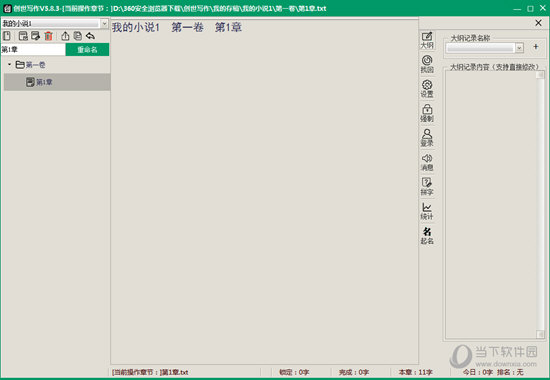Click the chapter name input field

[33, 49]
